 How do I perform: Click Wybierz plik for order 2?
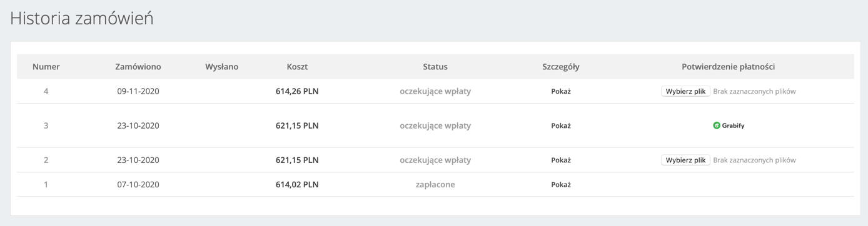pyautogui.click(x=685, y=160)
